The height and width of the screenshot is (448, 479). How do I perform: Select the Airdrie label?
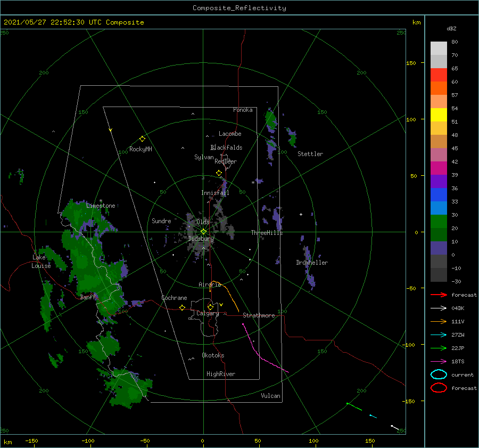[x=210, y=284]
